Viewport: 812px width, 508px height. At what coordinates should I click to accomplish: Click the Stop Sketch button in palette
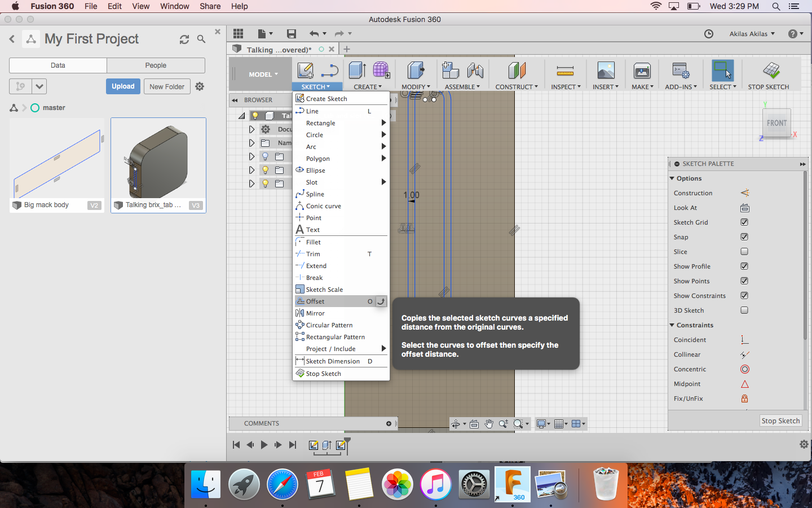point(780,421)
